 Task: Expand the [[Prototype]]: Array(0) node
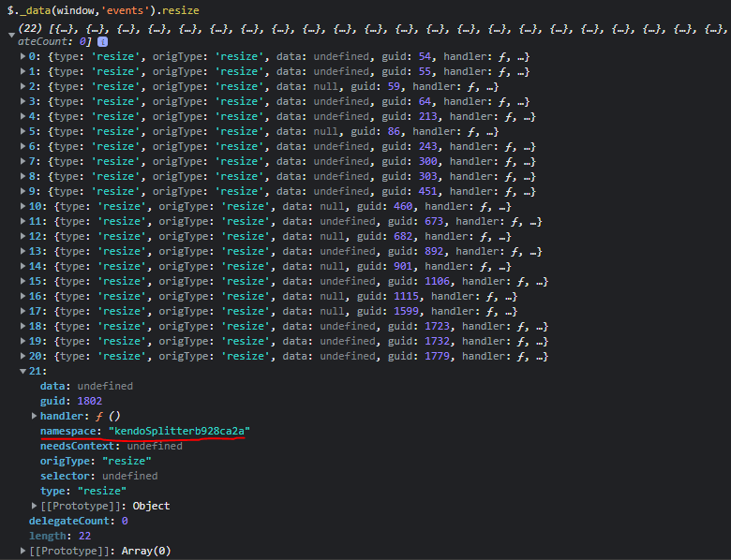(22, 551)
